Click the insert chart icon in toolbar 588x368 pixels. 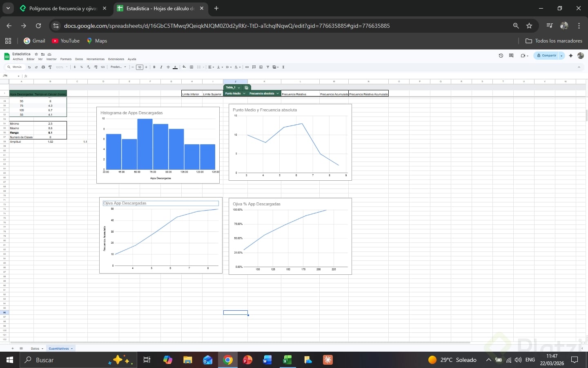(x=261, y=67)
